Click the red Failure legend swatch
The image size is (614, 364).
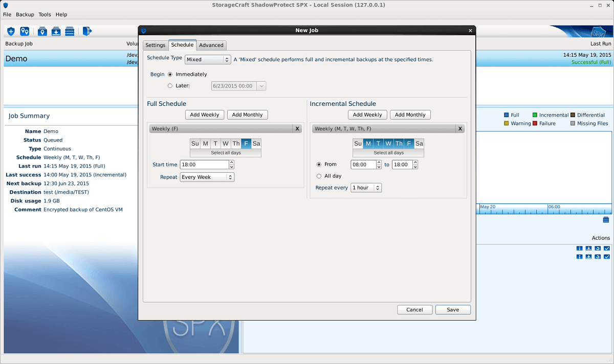pos(535,123)
